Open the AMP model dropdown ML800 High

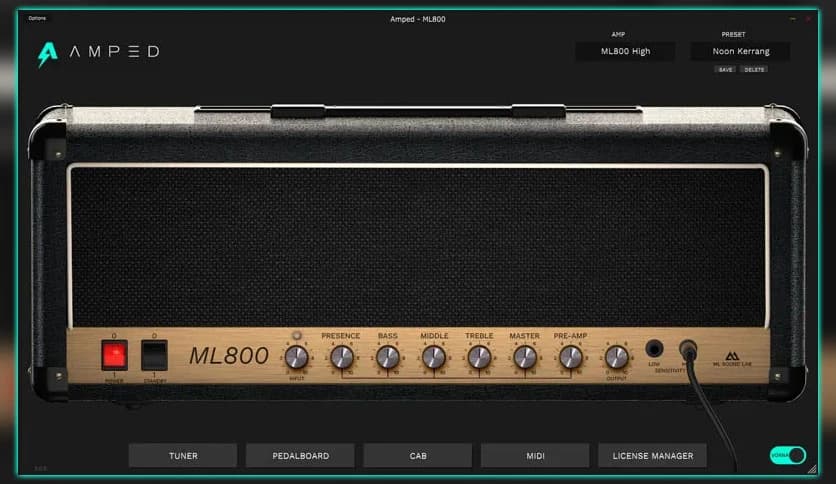coord(625,51)
